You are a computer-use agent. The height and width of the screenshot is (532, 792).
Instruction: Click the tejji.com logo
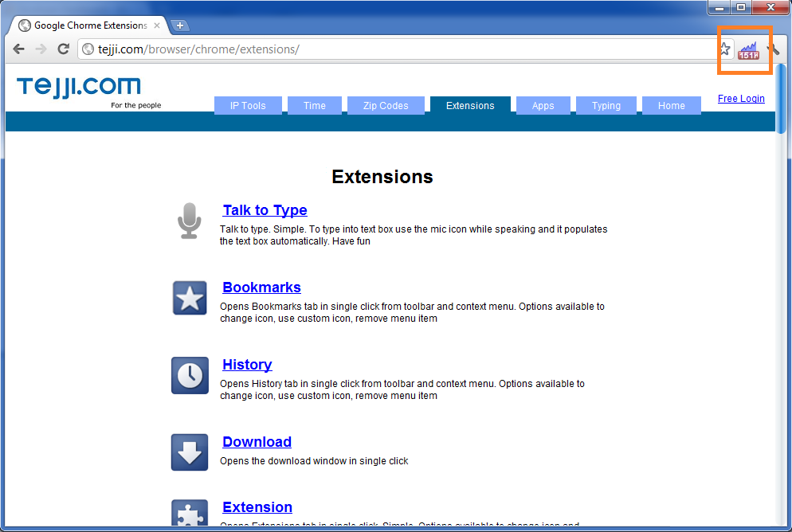[79, 86]
